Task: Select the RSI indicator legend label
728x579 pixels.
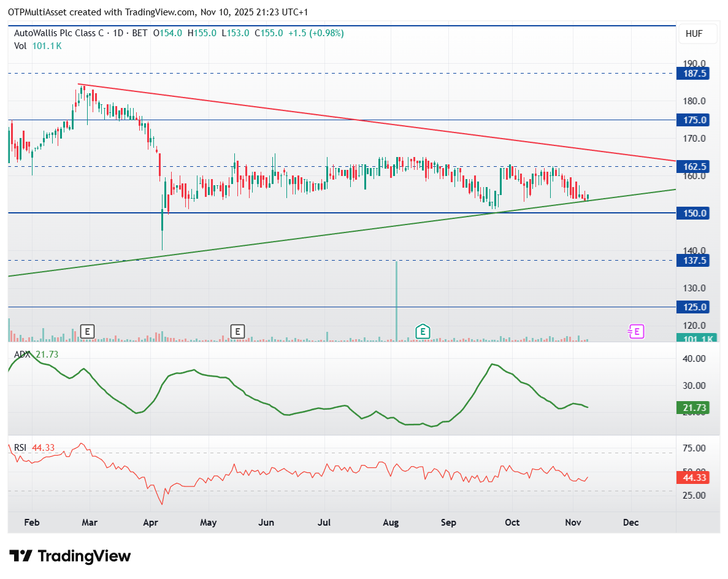Action: [x=21, y=448]
